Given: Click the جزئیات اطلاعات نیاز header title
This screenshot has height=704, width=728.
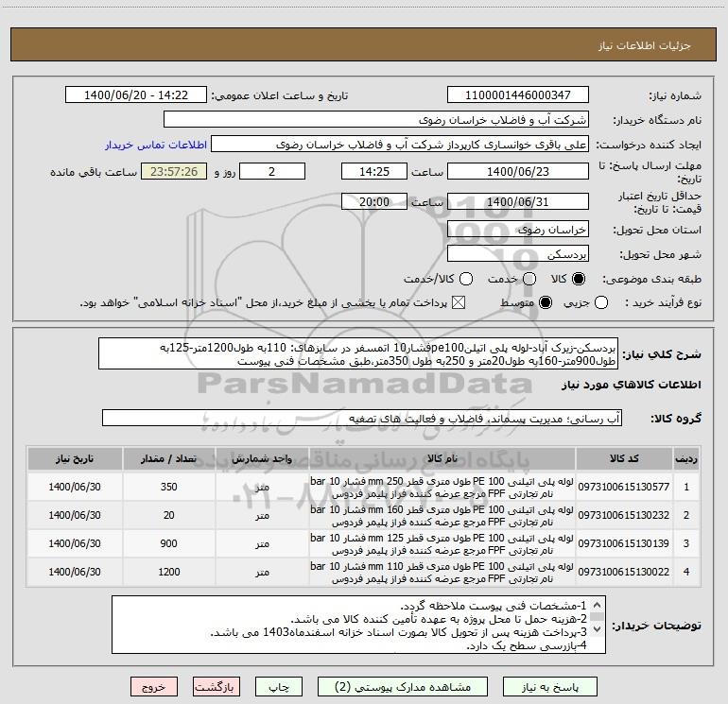Looking at the screenshot, I should click(645, 45).
